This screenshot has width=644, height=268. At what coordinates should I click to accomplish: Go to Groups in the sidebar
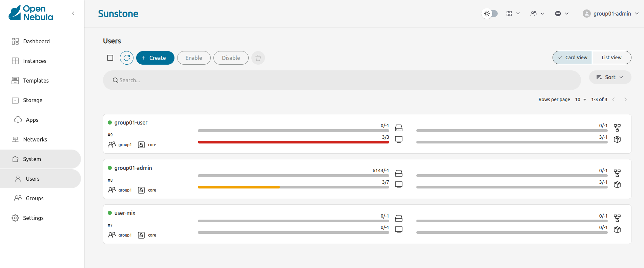(35, 198)
